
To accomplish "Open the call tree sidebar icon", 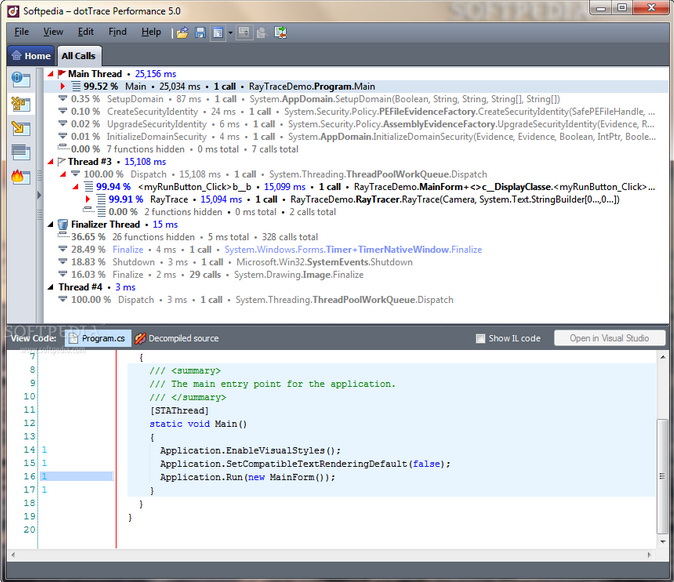I will tap(20, 104).
